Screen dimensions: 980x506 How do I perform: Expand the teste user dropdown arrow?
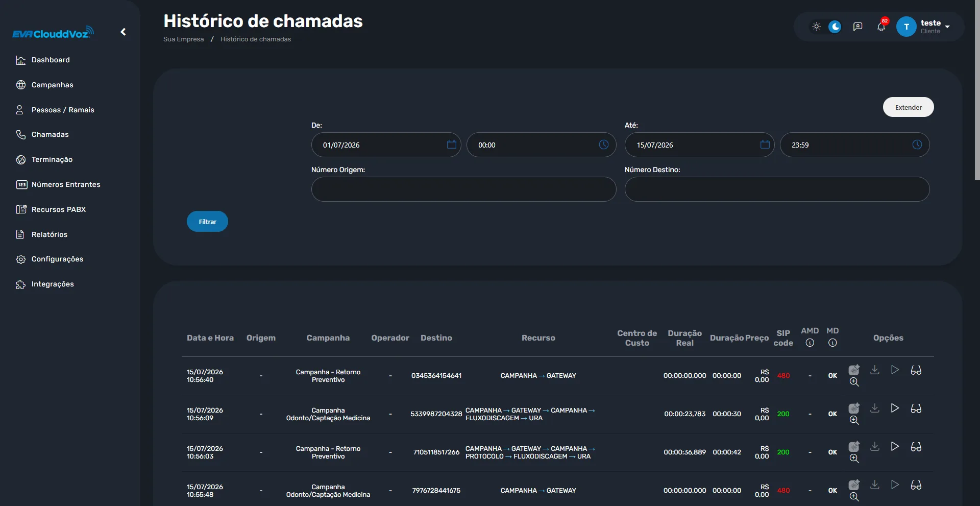(947, 27)
